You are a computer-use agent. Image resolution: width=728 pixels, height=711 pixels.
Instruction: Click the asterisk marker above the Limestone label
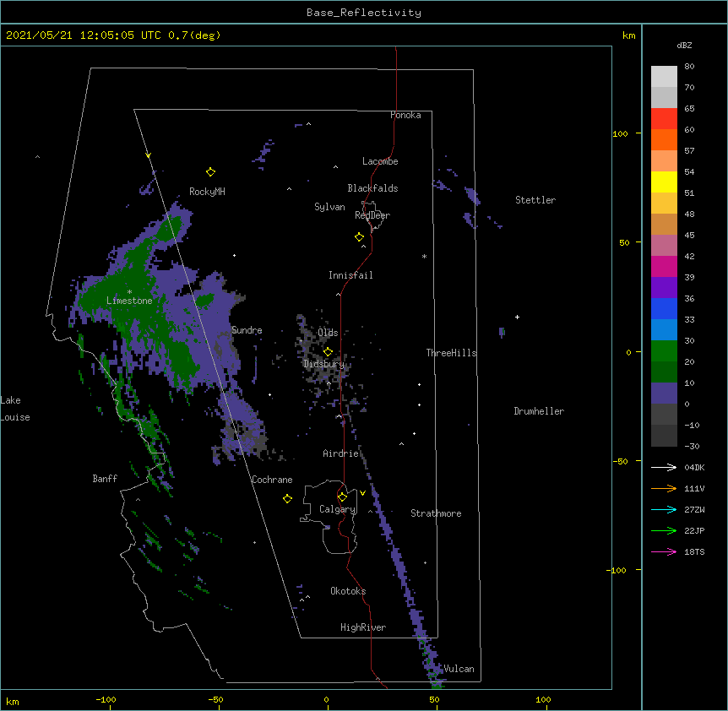129,292
